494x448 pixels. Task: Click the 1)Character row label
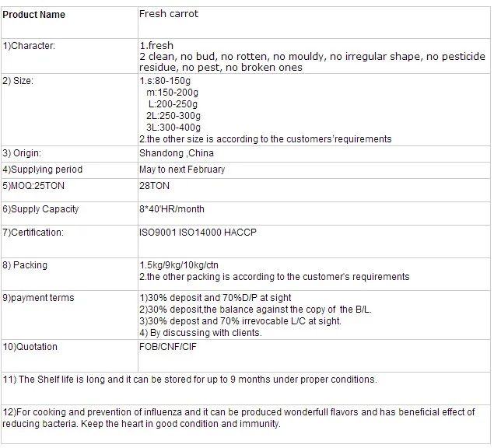click(x=29, y=46)
